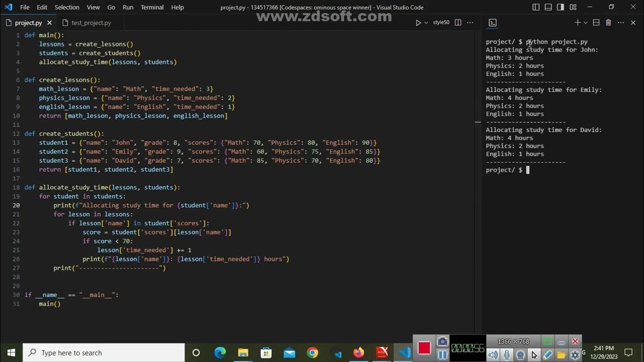This screenshot has width=644, height=362.
Task: Open File Explorer from the taskbar
Action: click(x=243, y=353)
